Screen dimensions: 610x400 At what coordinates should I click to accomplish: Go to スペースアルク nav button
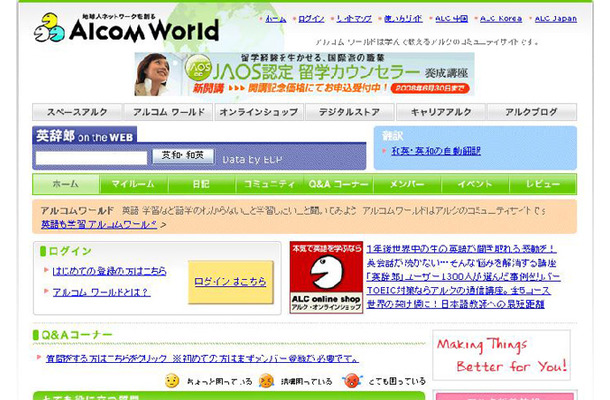tap(77, 112)
